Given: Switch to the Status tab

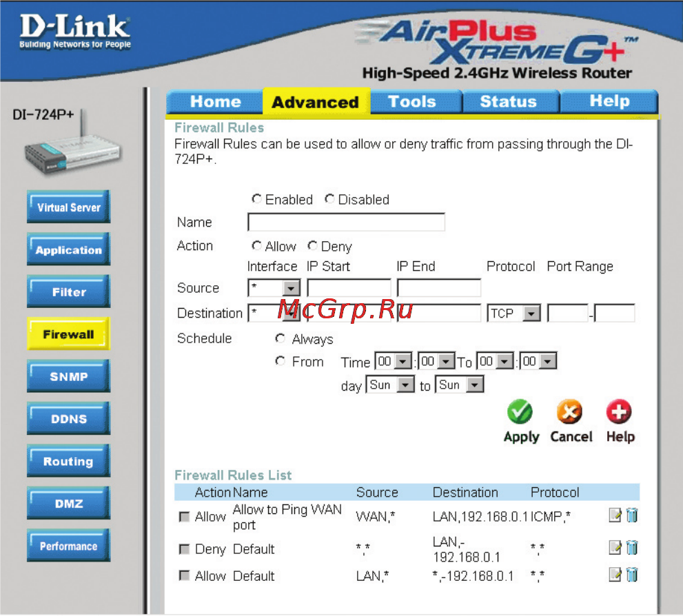Looking at the screenshot, I should tap(511, 101).
